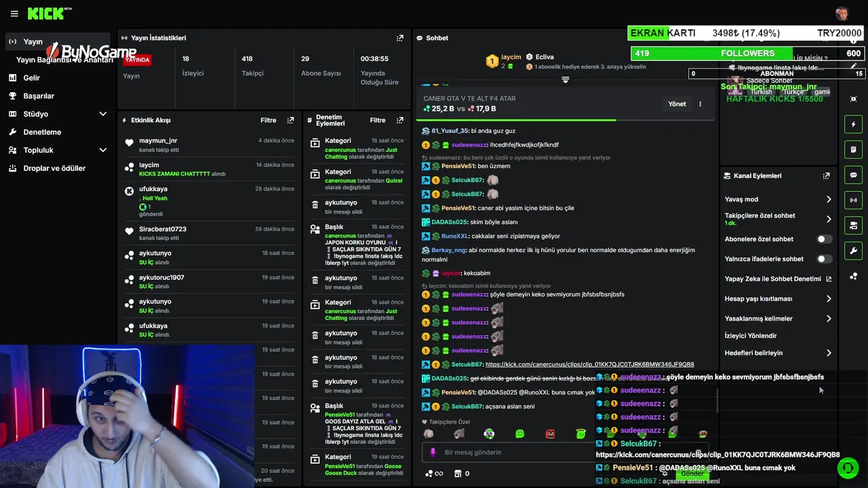This screenshot has width=868, height=488.
Task: Toggle Abonelere özel sohbet switch
Action: [x=824, y=239]
